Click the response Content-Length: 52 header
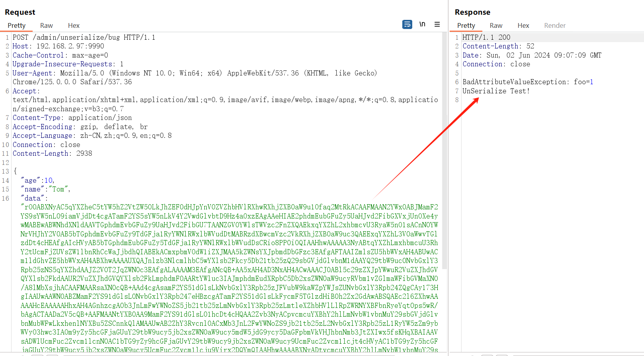 point(498,46)
